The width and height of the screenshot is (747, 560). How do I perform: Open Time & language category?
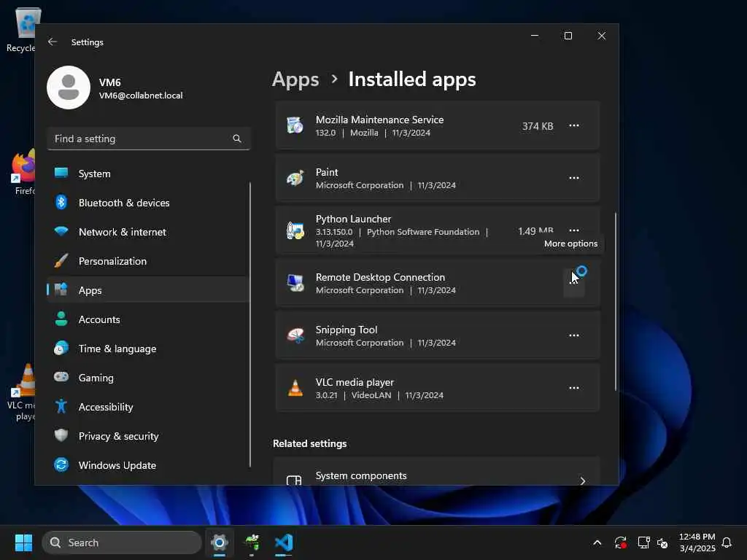148,349
